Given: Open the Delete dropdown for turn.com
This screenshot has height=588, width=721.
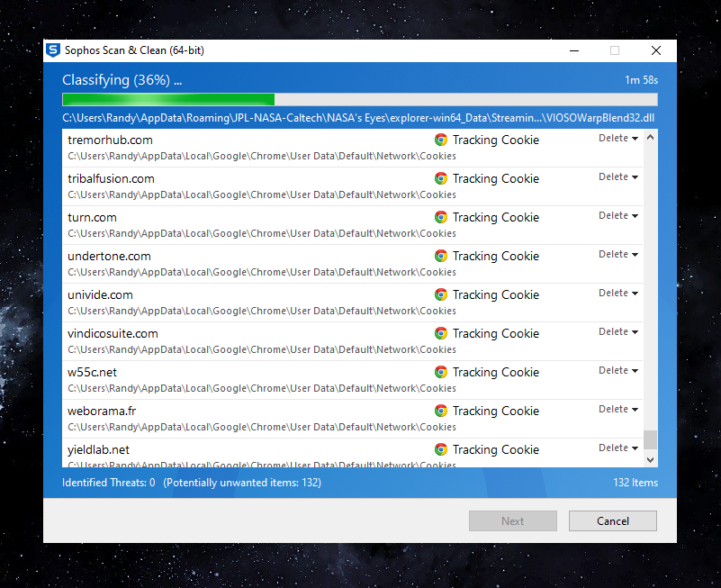Looking at the screenshot, I should click(618, 215).
